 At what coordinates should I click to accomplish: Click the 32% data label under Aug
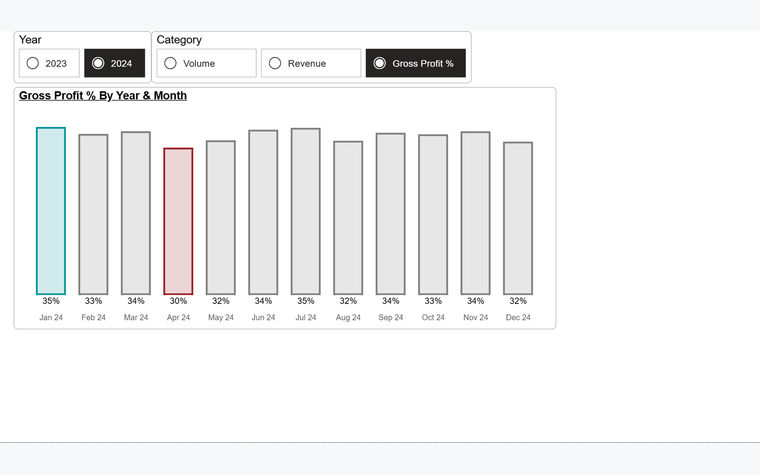(348, 301)
